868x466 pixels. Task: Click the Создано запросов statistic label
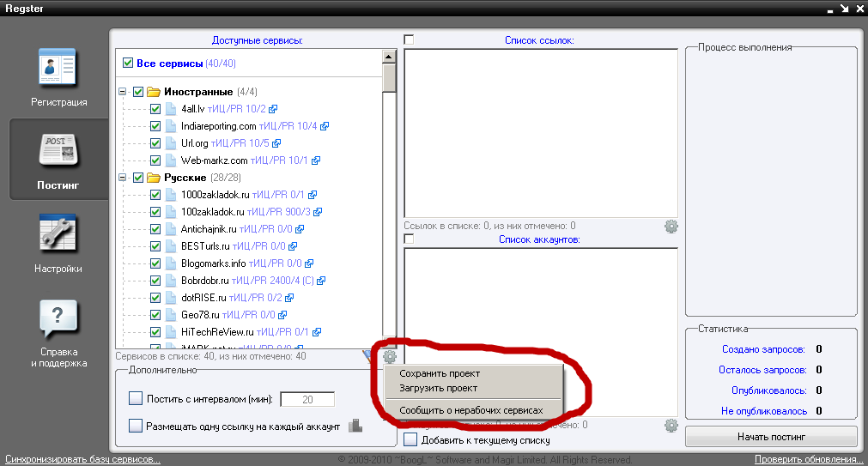763,349
